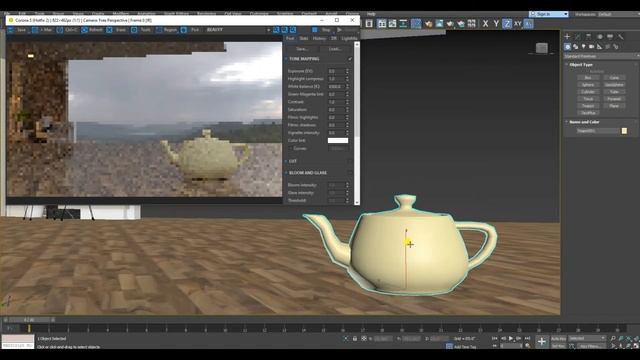Select the Shapes category icon

576,47
